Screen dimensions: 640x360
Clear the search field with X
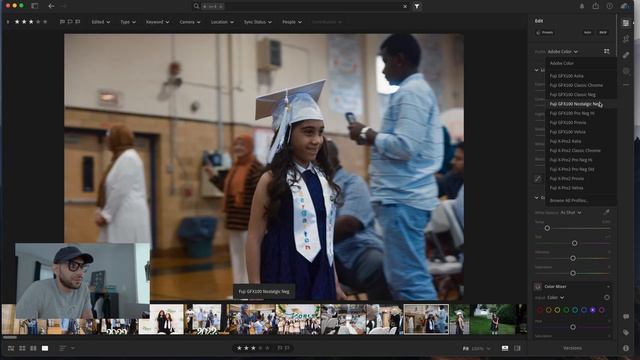click(x=405, y=6)
